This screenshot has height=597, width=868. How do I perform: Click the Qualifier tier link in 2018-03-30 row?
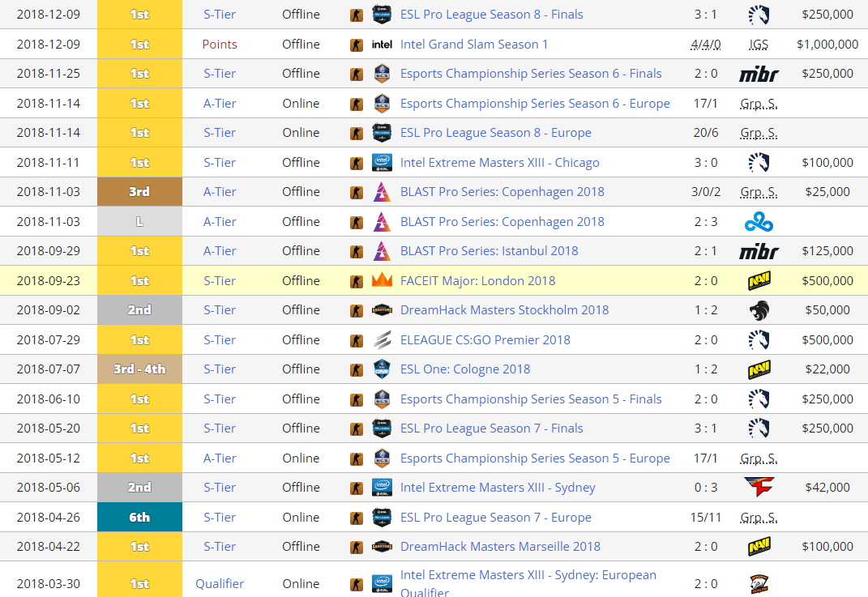220,584
